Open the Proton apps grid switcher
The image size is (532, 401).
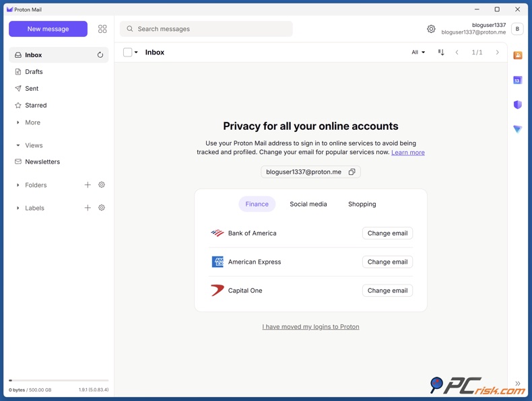point(102,29)
